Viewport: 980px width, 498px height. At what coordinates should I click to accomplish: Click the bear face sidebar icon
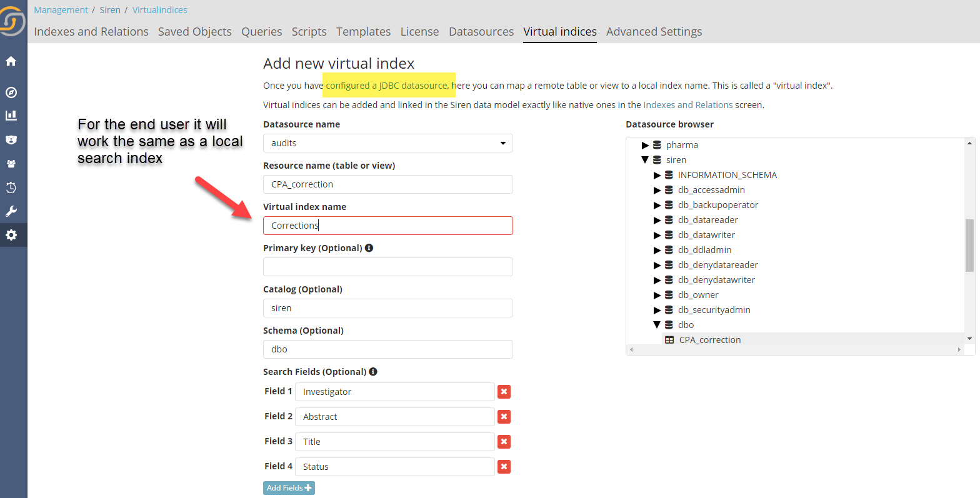tap(11, 139)
